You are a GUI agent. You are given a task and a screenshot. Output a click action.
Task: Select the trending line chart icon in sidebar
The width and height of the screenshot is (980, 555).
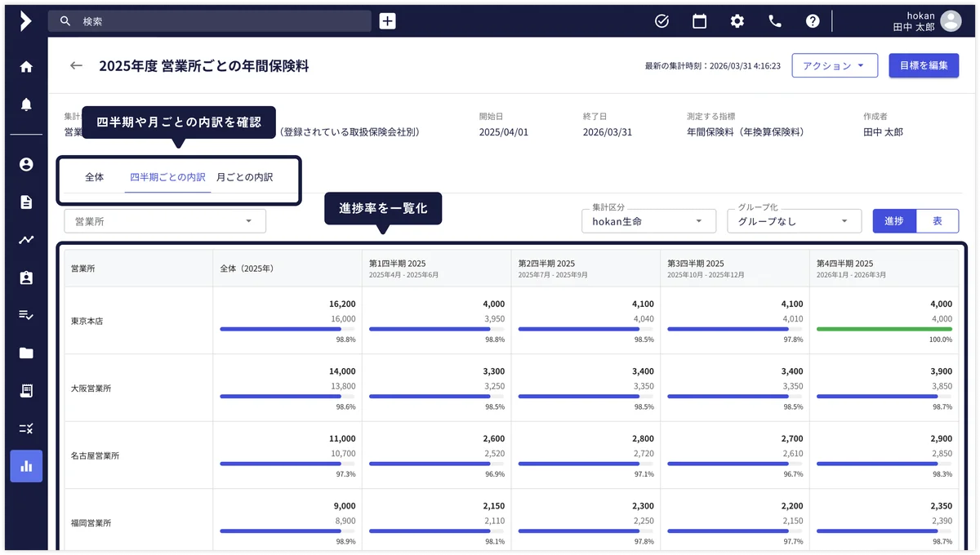coord(25,239)
